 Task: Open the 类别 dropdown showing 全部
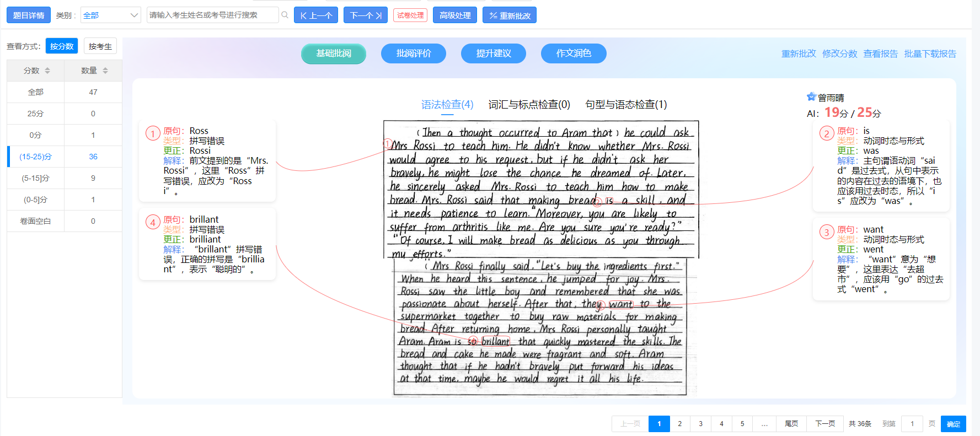click(x=110, y=15)
